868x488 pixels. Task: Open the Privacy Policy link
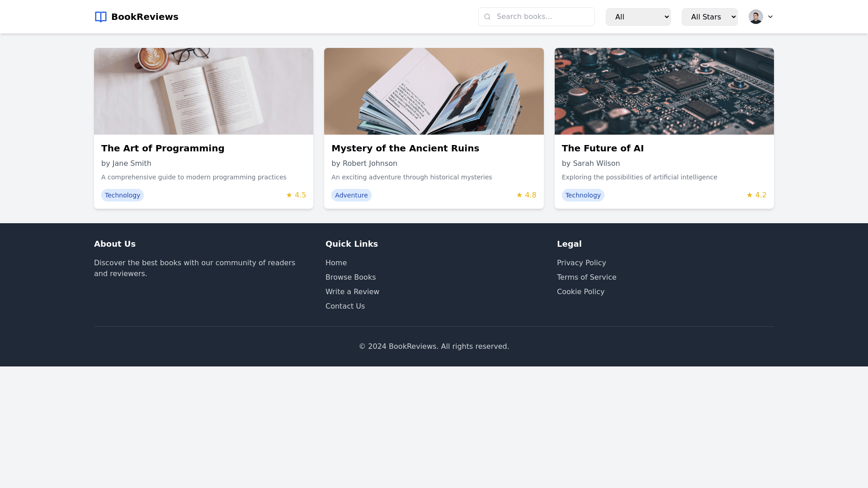coord(581,263)
